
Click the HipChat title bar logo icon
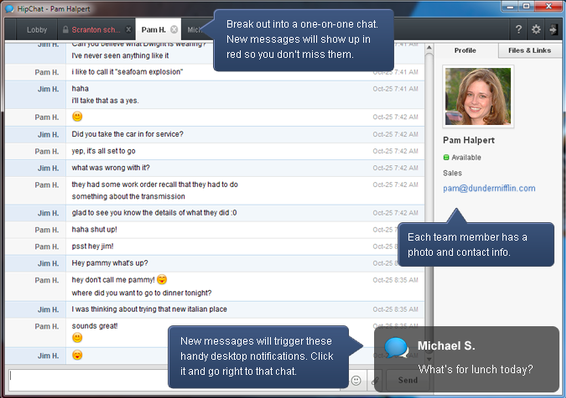coord(9,9)
